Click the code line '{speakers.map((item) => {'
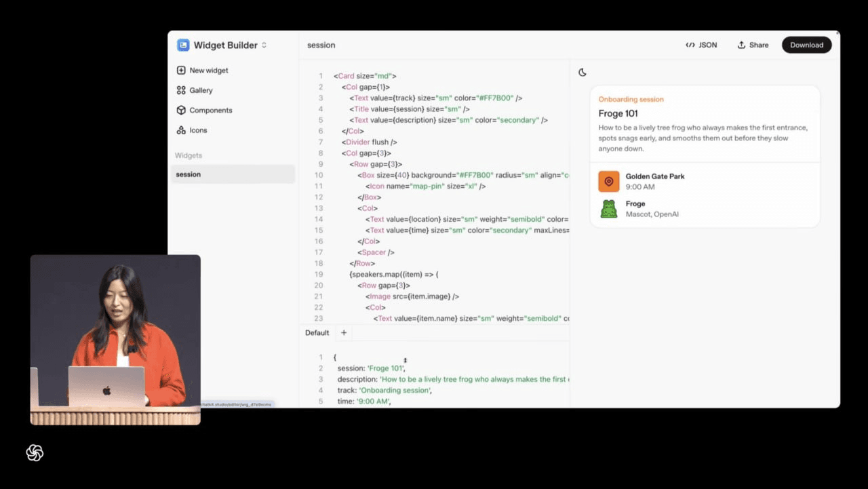This screenshot has height=489, width=868. point(395,275)
